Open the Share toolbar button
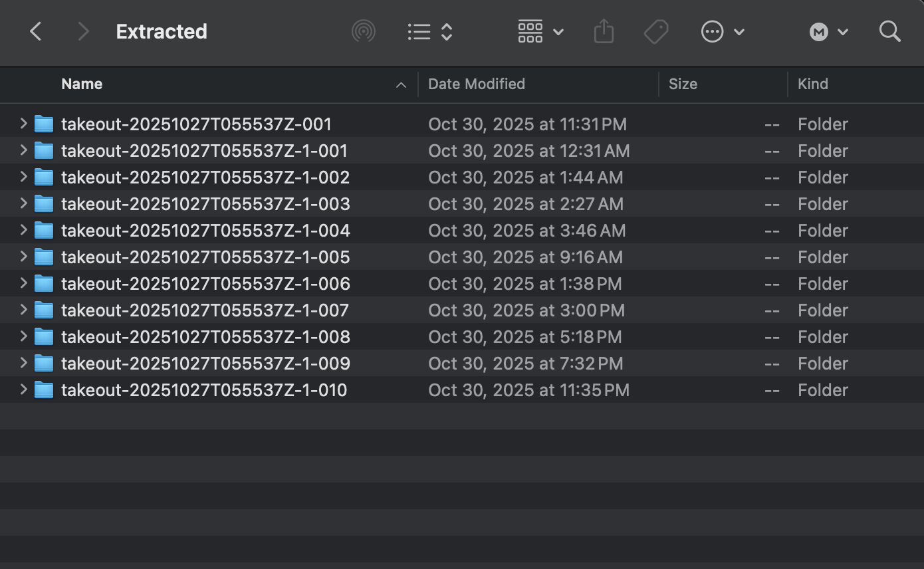The width and height of the screenshot is (924, 569). [603, 31]
